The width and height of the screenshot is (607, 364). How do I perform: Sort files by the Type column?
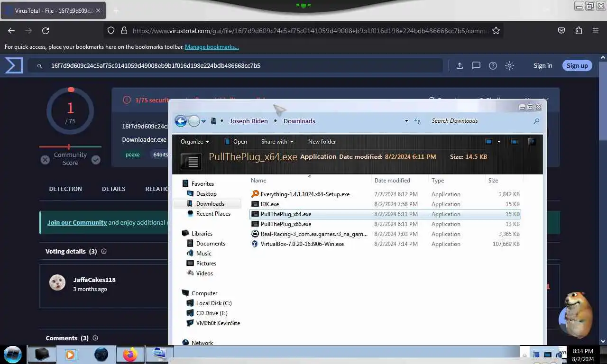tap(457, 180)
